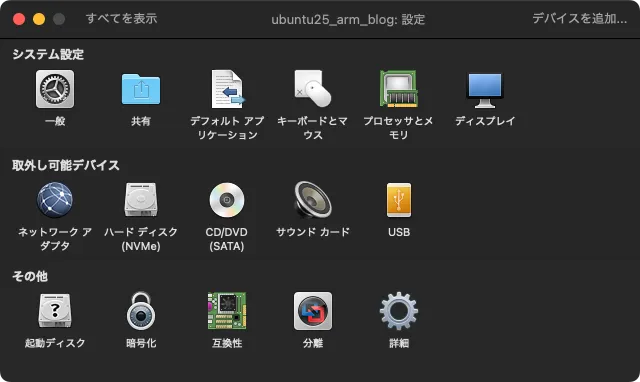The image size is (640, 382).
Task: Click the システム設定 section heading
Action: [x=48, y=54]
